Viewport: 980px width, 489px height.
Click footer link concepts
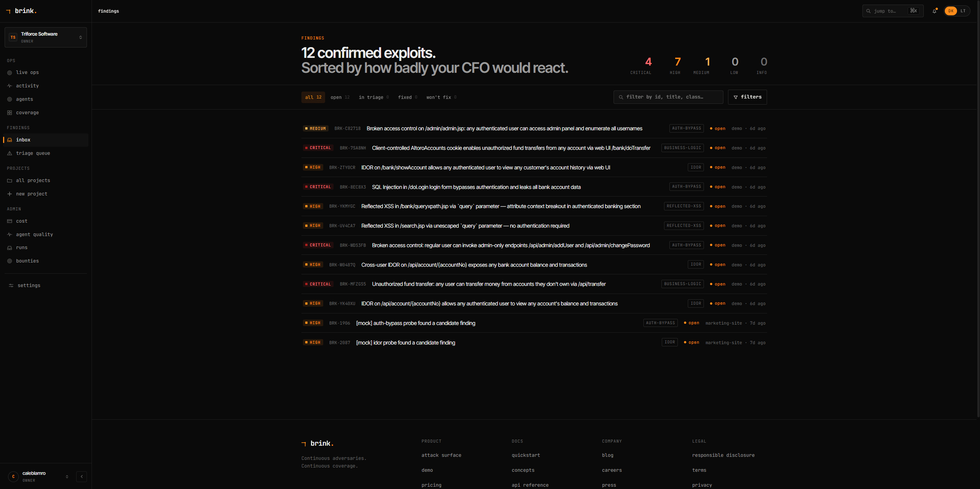pos(523,470)
